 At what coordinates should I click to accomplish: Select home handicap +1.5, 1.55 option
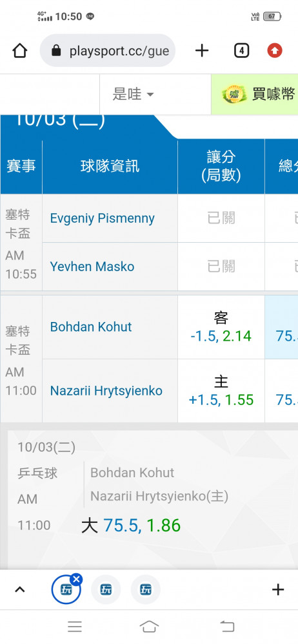[221, 391]
